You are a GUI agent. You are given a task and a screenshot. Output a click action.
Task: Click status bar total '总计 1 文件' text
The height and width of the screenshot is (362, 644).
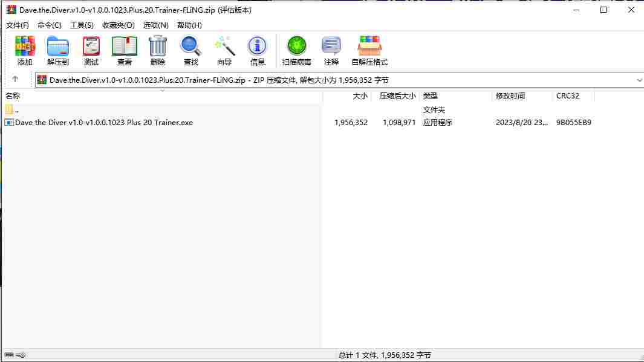click(385, 355)
